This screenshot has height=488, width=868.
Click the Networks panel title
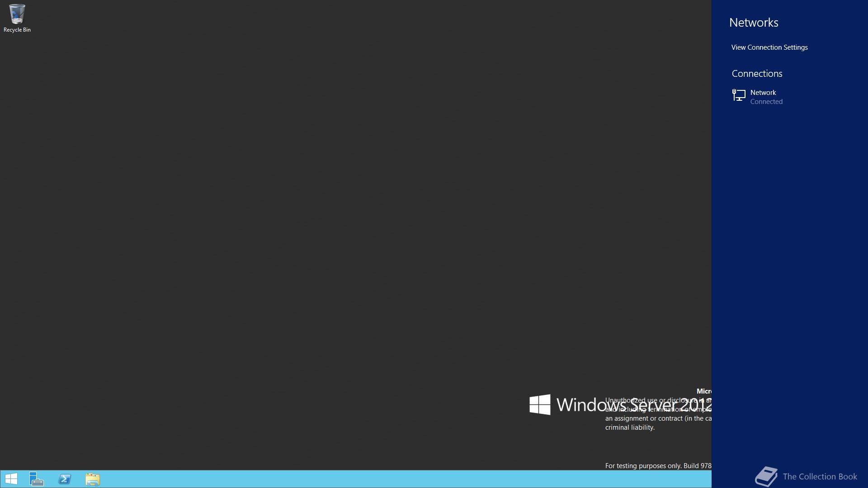click(x=754, y=23)
